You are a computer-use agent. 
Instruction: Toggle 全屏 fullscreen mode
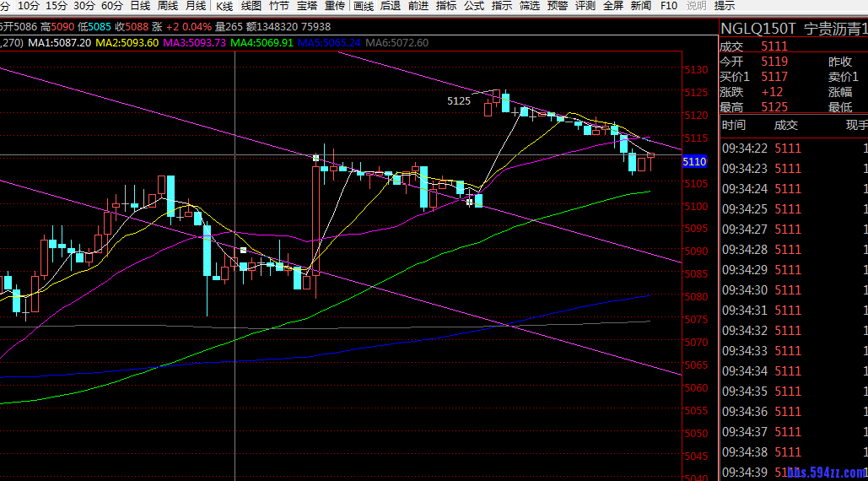point(612,6)
